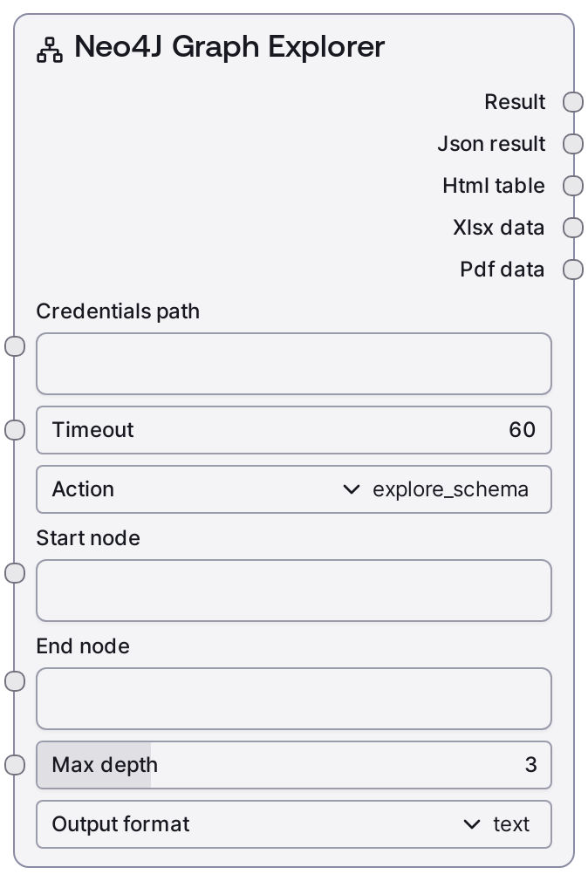
Task: Click the Credentials path input connector
Action: 15,346
